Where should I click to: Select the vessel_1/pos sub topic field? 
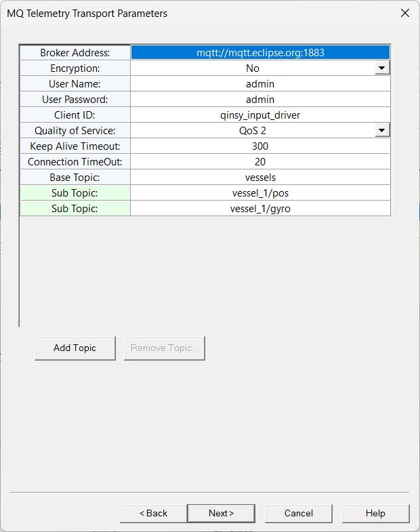tap(260, 192)
